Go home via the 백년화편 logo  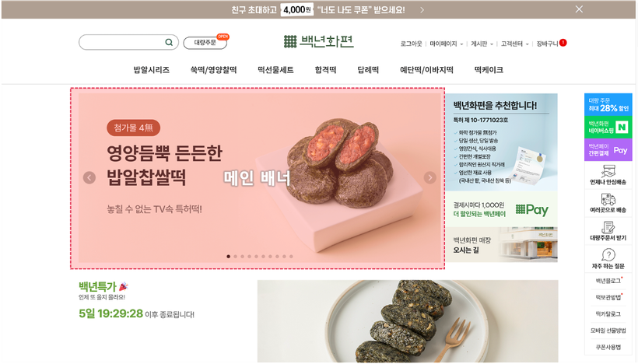pos(318,41)
